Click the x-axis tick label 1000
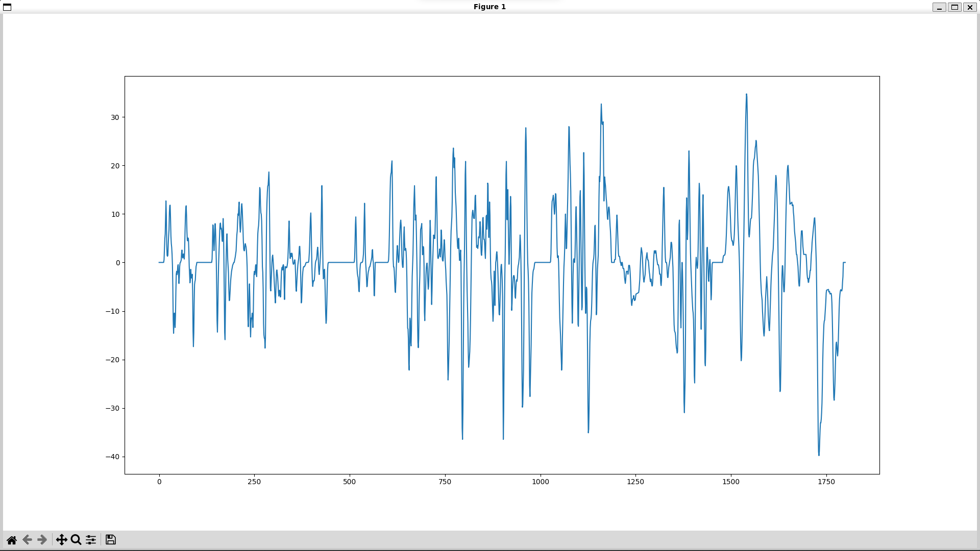980x551 pixels. pos(541,482)
